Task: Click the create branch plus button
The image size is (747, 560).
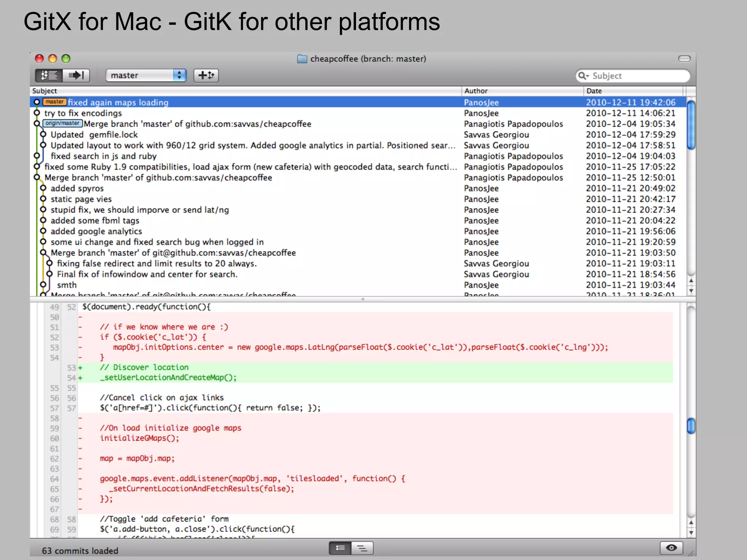Action: 206,75
